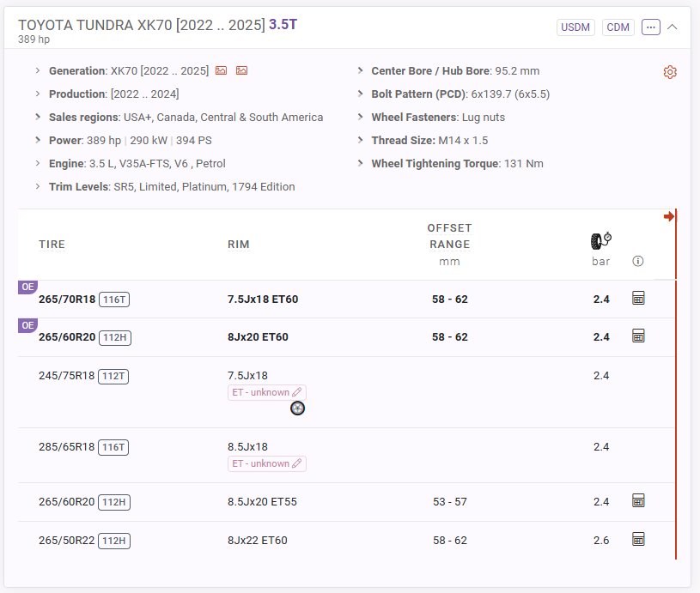Click the 112H badge on 8.5Jx20 ET55 row
The width and height of the screenshot is (700, 593).
[114, 502]
